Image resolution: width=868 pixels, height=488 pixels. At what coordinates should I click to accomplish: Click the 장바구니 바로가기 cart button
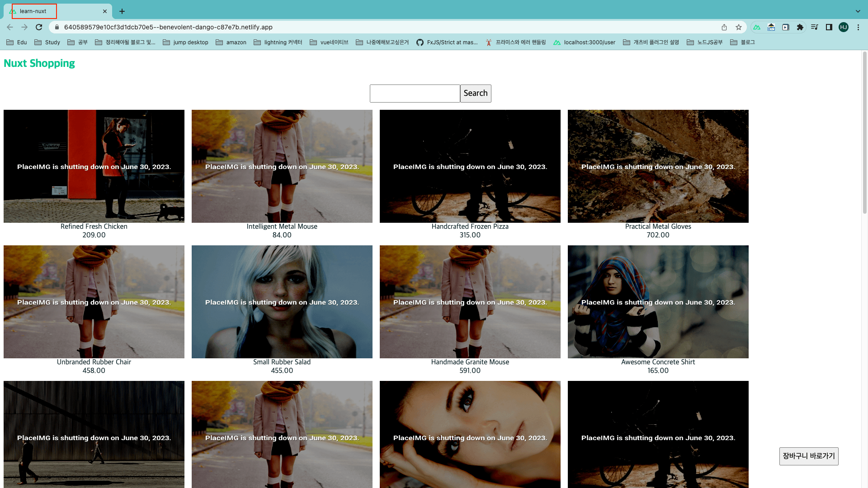pyautogui.click(x=808, y=456)
